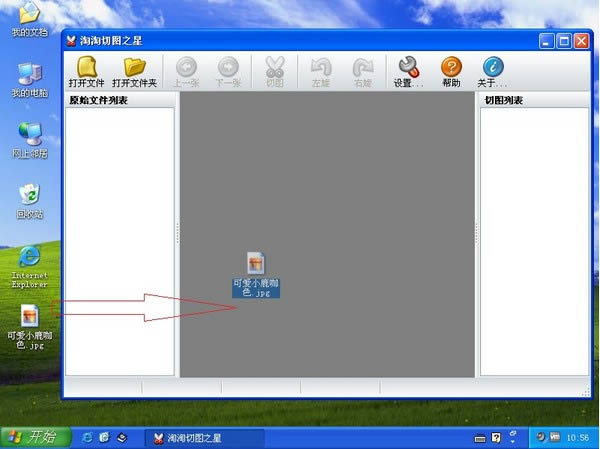Close the 淘淘切图之星 window

pyautogui.click(x=582, y=41)
